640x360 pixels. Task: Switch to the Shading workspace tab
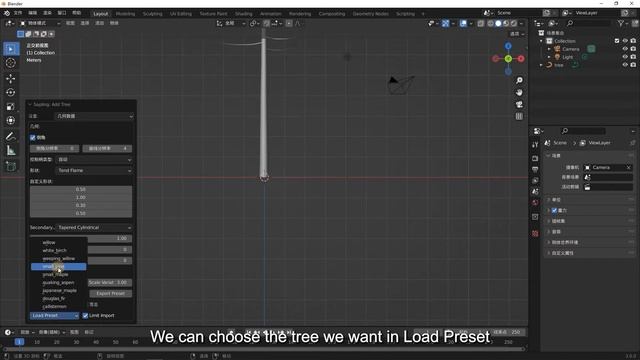click(x=243, y=13)
